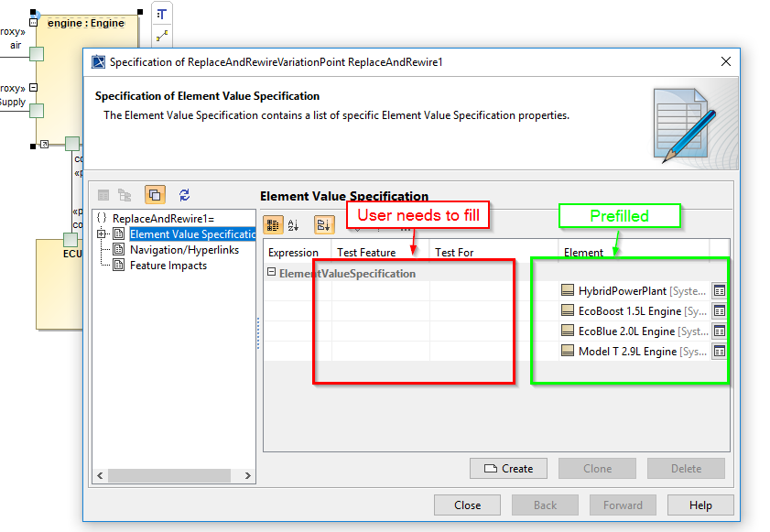Click Test Feature cell in HybridPowerPlant row
This screenshot has width=770, height=532.
tap(381, 291)
